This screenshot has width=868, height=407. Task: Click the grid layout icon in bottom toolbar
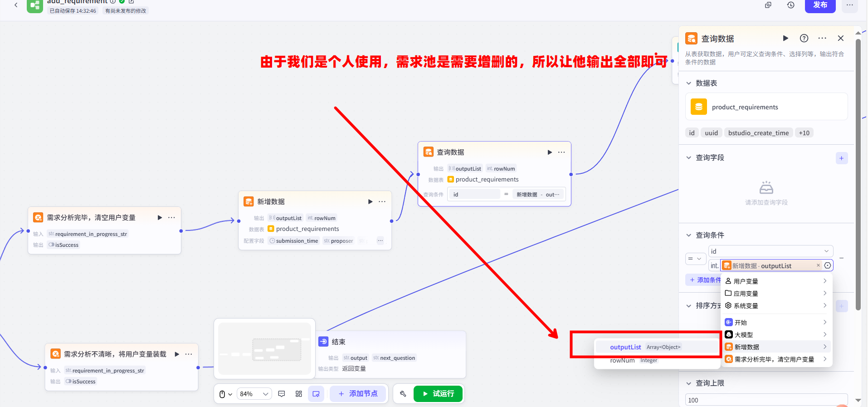coord(298,394)
